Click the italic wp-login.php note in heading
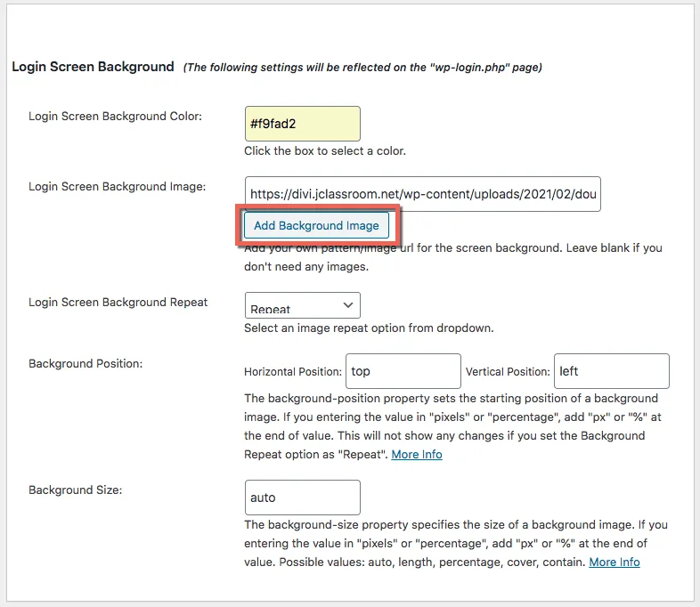 click(x=362, y=68)
